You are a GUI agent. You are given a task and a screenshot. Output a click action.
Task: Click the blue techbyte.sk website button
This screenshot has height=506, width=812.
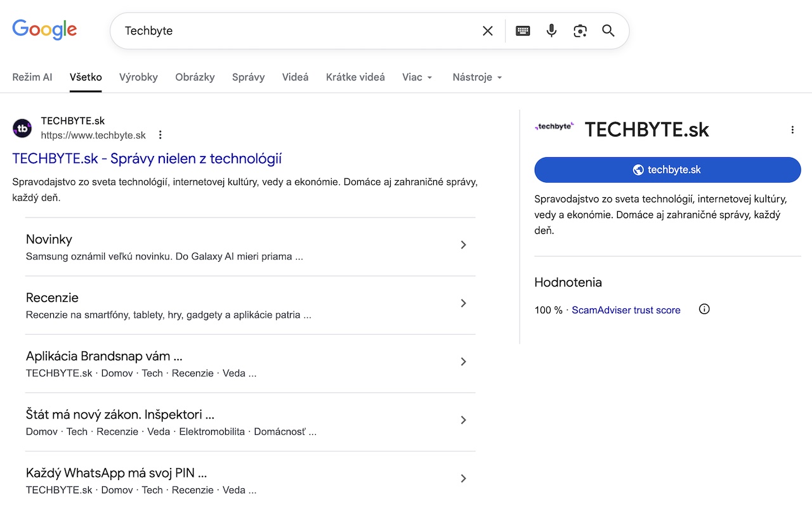coord(667,170)
